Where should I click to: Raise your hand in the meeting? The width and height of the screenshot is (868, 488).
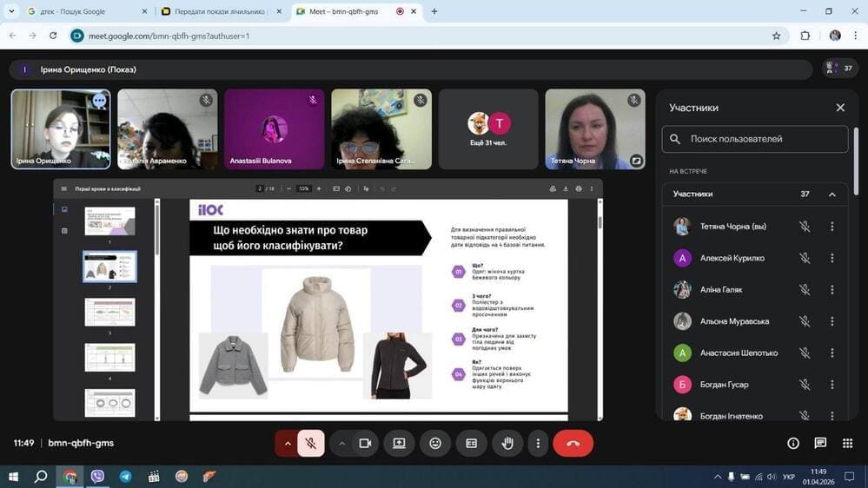(507, 444)
